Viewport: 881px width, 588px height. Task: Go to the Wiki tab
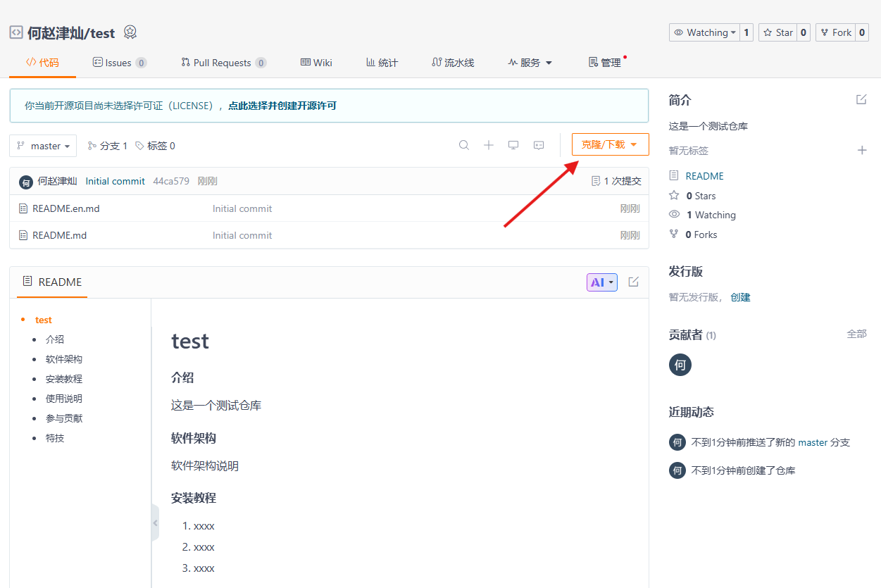[316, 63]
